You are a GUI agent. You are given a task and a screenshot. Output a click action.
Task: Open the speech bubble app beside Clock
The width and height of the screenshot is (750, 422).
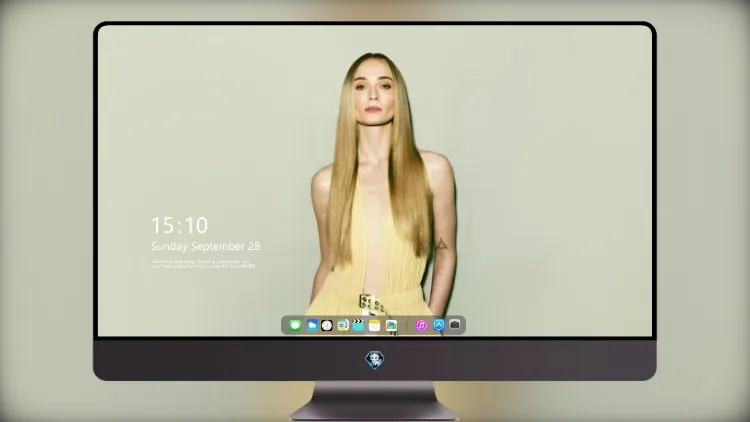pos(343,325)
